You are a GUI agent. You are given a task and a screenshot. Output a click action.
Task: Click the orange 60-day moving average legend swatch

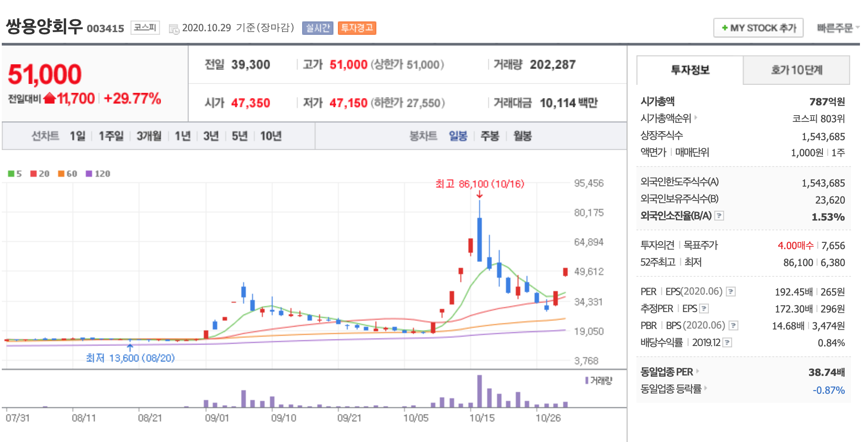(x=61, y=174)
